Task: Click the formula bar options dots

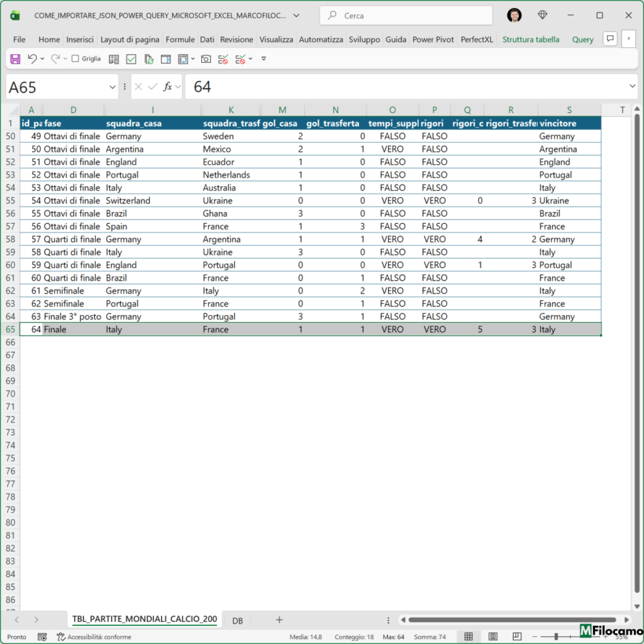Action: (125, 87)
